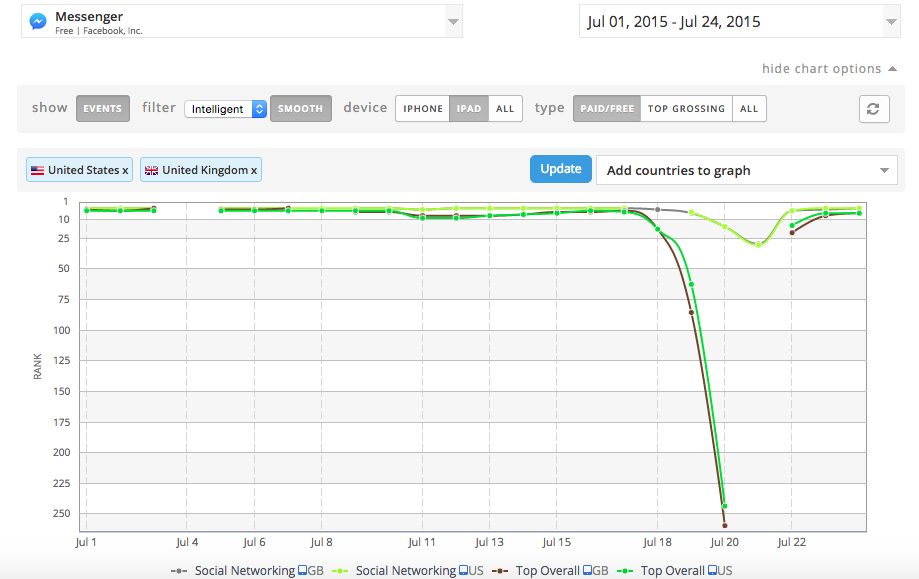This screenshot has width=919, height=579.
Task: Click the United Kingdom flag icon
Action: (152, 171)
